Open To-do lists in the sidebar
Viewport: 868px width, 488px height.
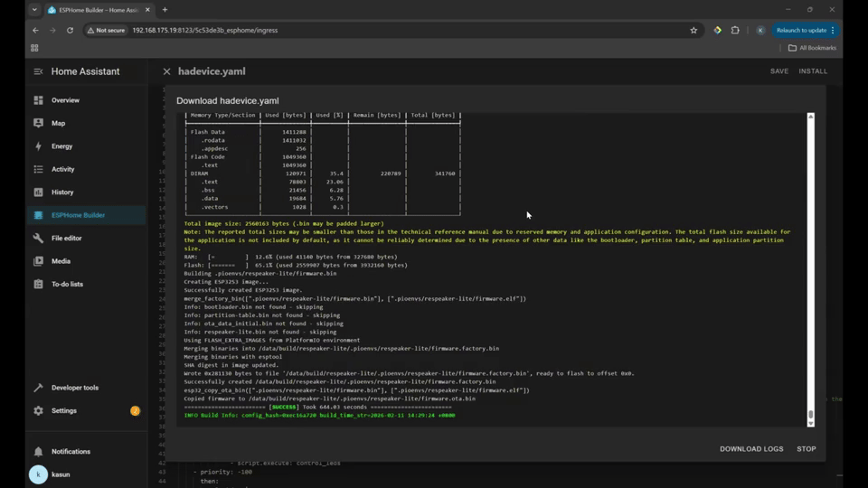pyautogui.click(x=67, y=284)
